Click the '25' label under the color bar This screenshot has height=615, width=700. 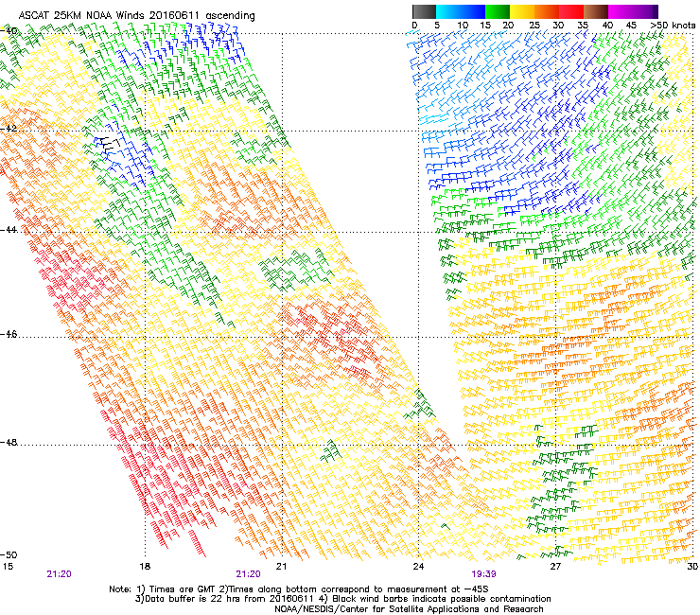tap(534, 26)
